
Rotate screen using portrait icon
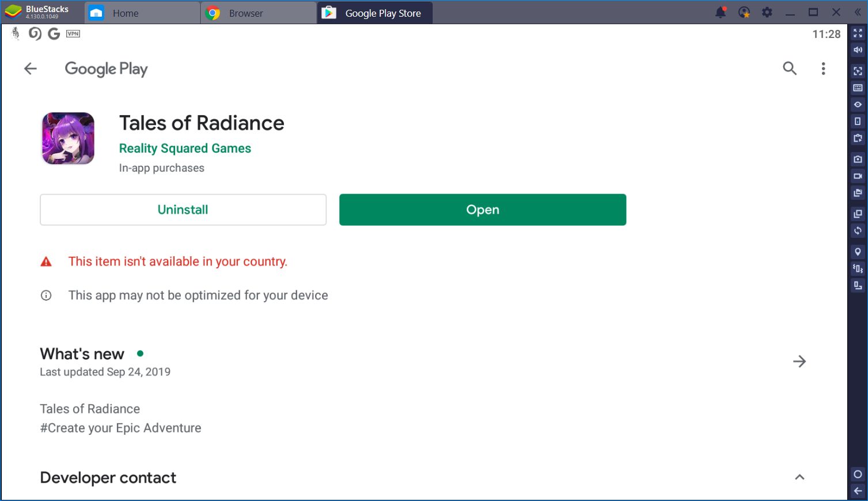pos(858,122)
